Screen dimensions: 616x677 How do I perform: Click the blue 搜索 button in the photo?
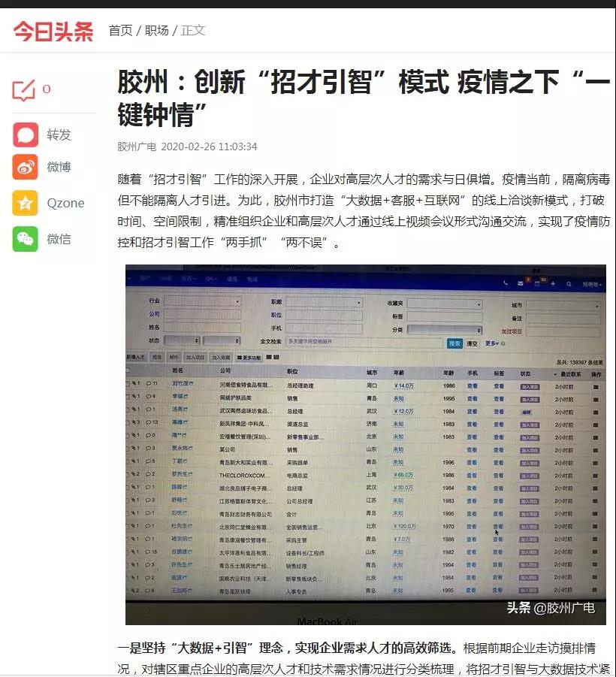[454, 343]
